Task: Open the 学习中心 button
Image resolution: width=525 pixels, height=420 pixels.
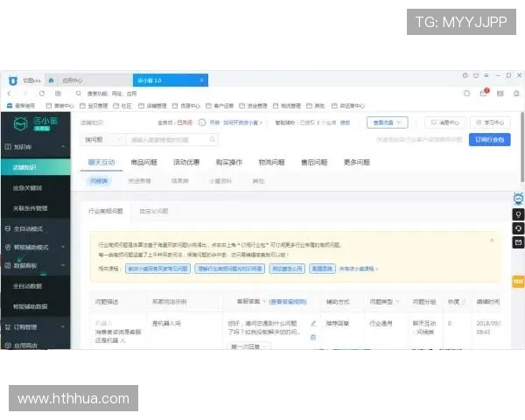Action: 490,122
